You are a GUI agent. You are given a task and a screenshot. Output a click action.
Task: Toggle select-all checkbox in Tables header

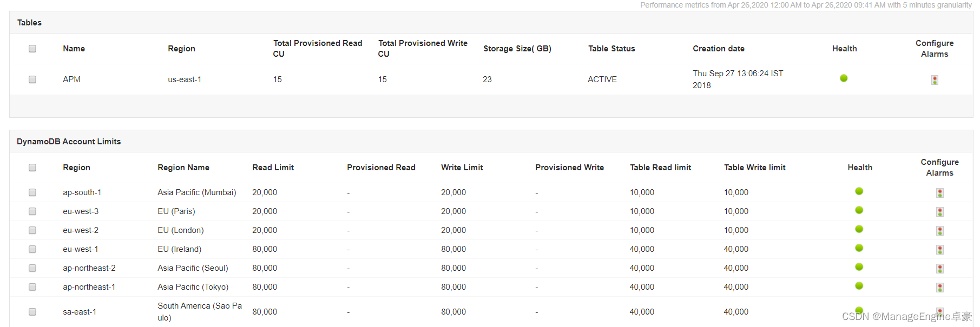pos(32,49)
